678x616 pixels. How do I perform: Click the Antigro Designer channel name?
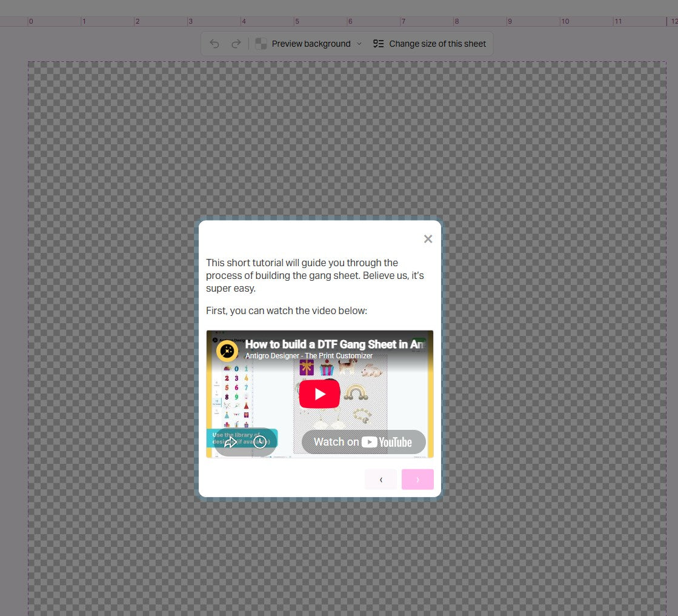coord(309,355)
